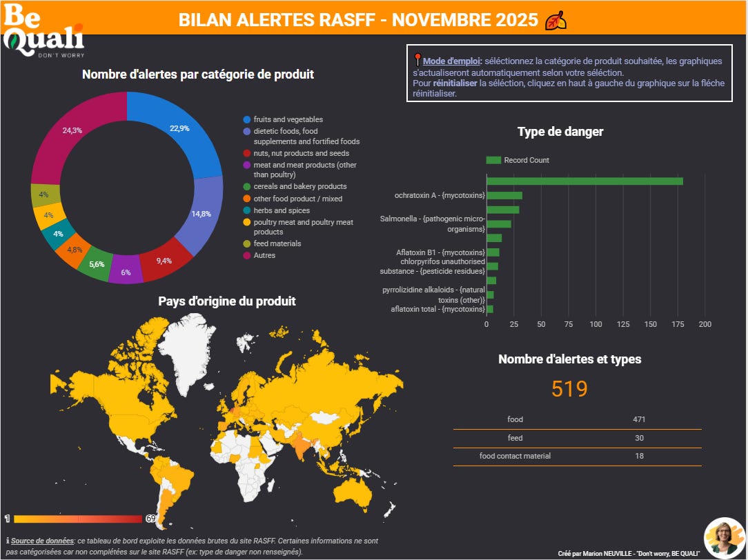Screen dimensions: 748x560
Task: Click the 4,8% orange donut segment
Action: click(75, 250)
